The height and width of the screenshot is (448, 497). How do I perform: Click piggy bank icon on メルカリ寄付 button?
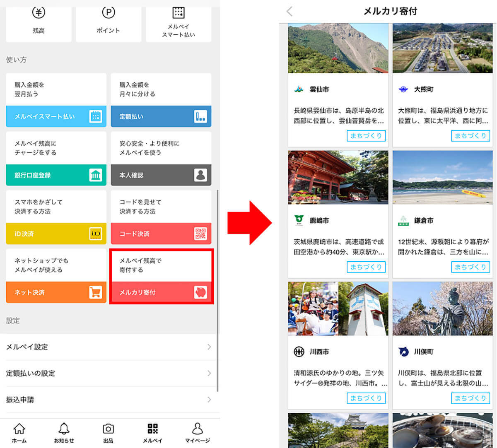200,292
